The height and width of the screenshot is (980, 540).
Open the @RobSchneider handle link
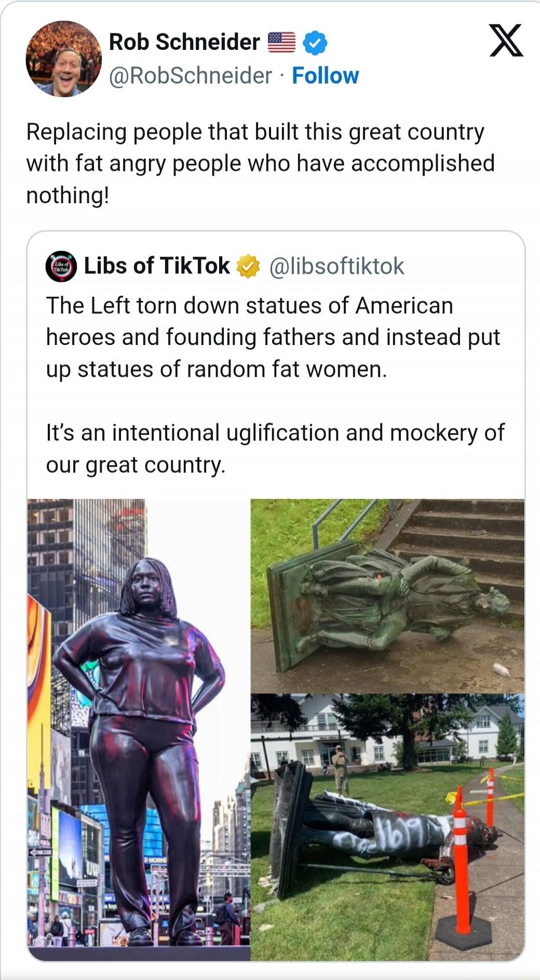pyautogui.click(x=190, y=76)
